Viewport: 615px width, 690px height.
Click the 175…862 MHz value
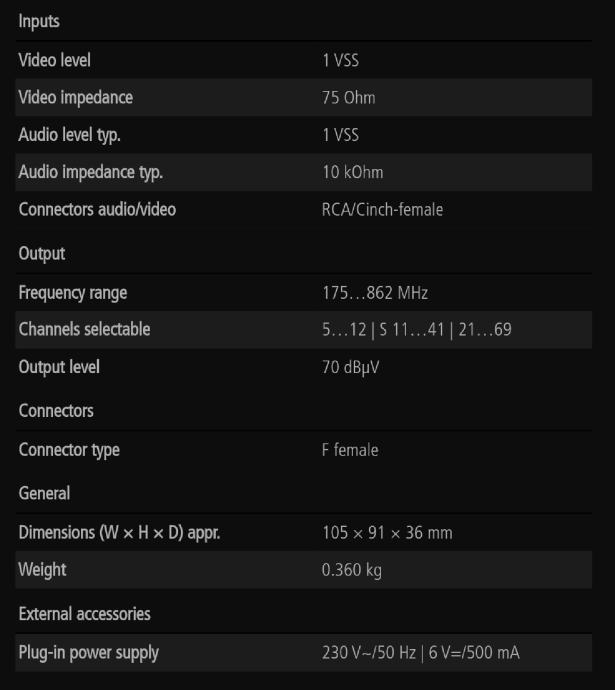tap(375, 293)
